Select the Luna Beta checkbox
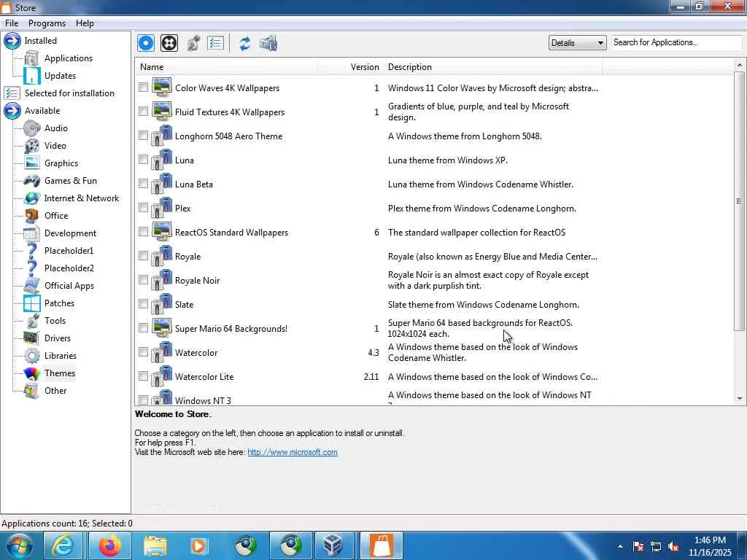The height and width of the screenshot is (560, 747). coord(144,183)
